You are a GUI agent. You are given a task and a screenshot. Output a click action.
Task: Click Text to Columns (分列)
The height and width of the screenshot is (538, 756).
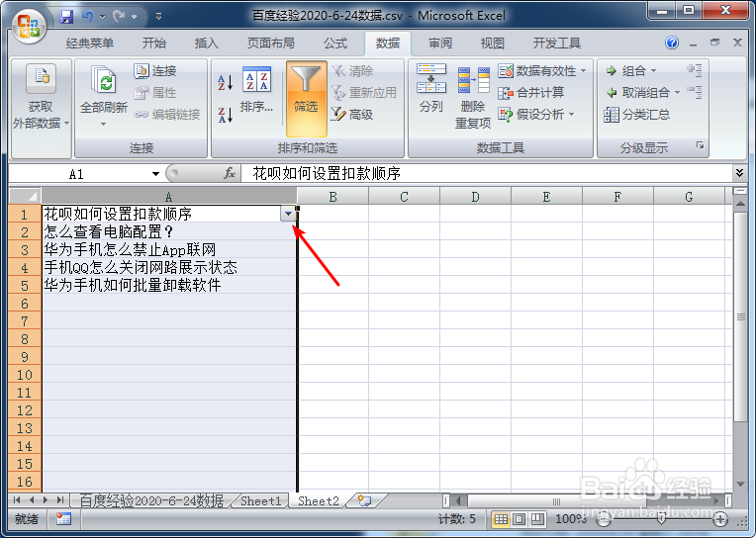pos(431,89)
